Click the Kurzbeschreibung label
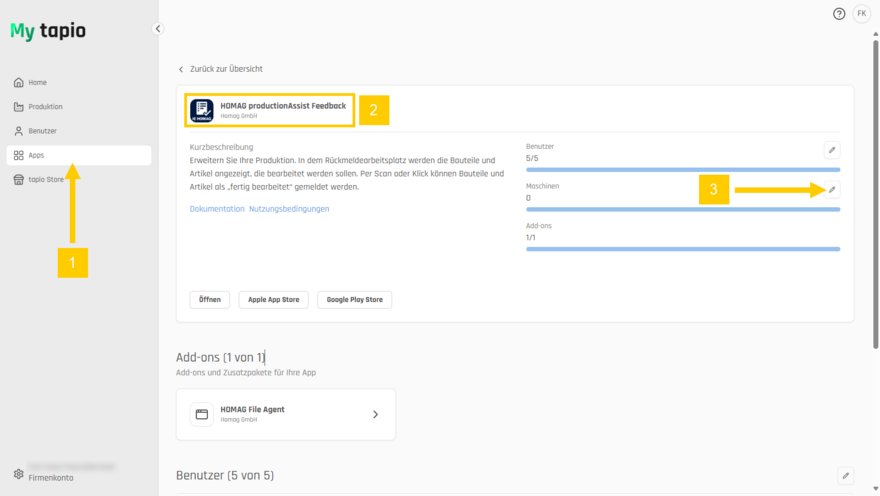The height and width of the screenshot is (496, 880). click(221, 147)
